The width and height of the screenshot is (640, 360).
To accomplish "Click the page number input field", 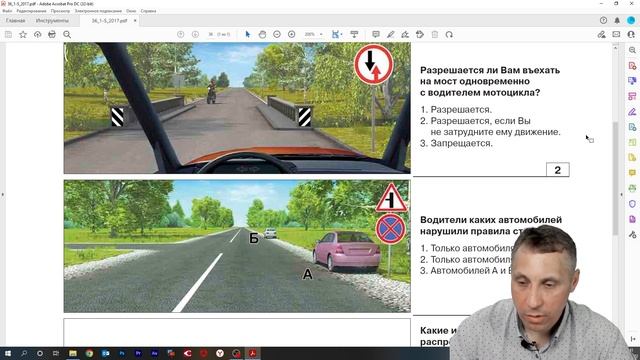I will pyautogui.click(x=211, y=35).
